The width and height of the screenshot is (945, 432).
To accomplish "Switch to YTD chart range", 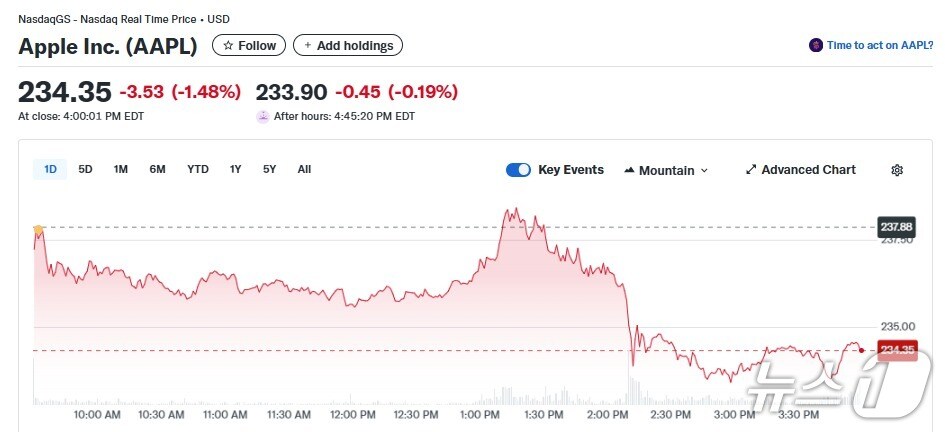I will click(x=198, y=170).
